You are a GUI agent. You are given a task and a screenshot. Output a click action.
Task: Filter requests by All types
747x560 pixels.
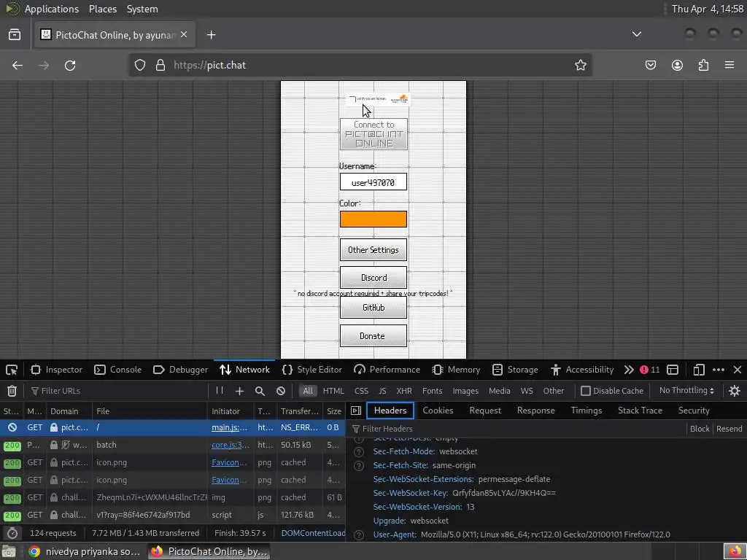[308, 391]
